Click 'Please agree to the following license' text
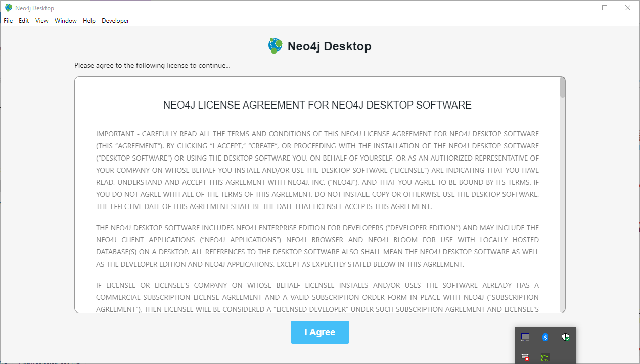640x364 pixels. click(152, 66)
